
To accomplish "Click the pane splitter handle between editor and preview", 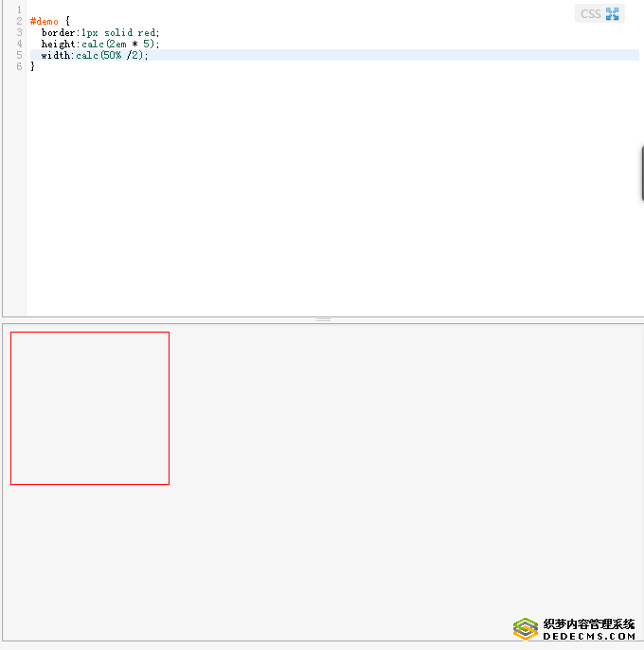I will (323, 319).
